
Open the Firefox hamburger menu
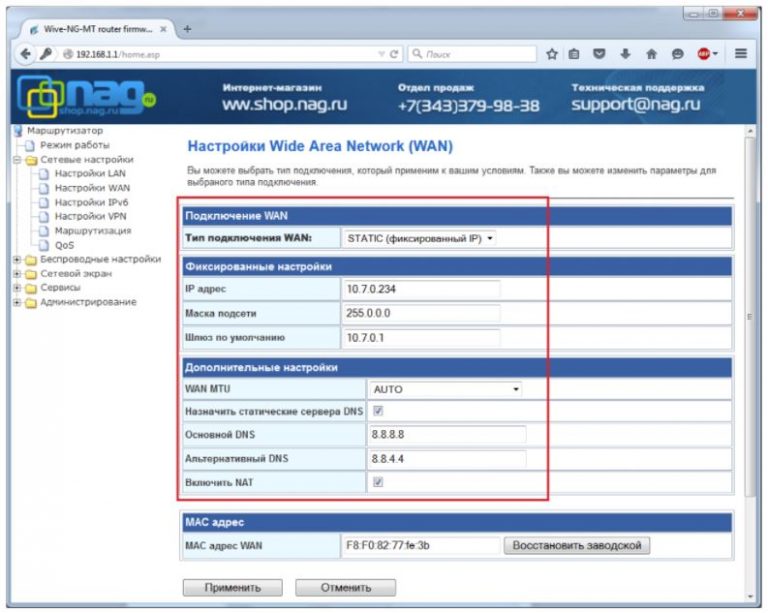741,54
